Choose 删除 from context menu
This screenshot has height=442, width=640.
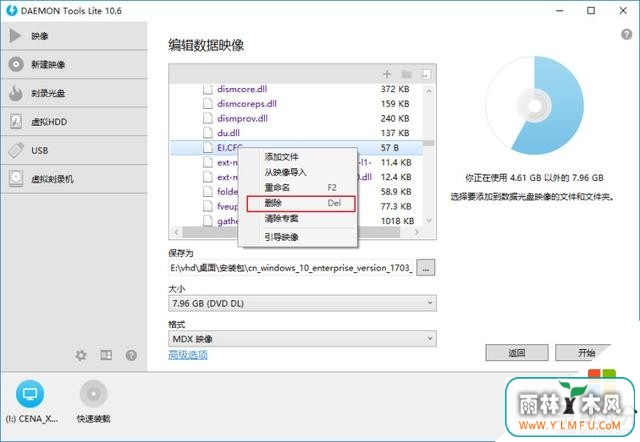click(x=301, y=203)
